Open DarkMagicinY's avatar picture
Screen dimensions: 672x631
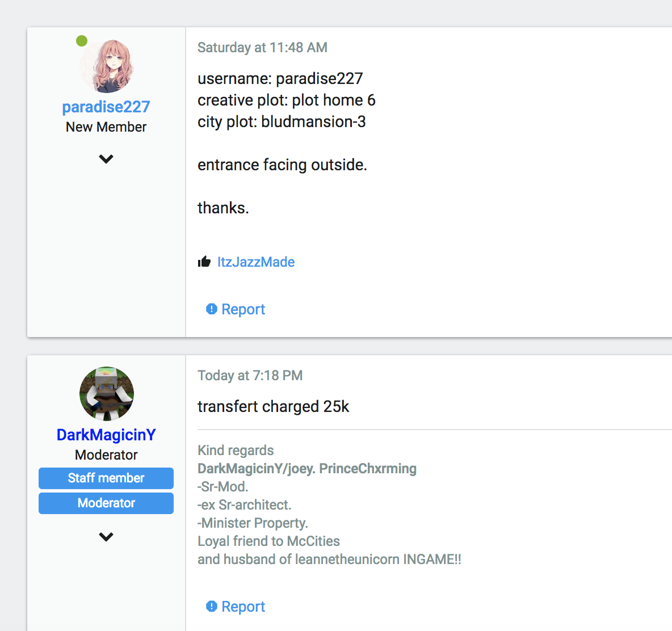[106, 394]
